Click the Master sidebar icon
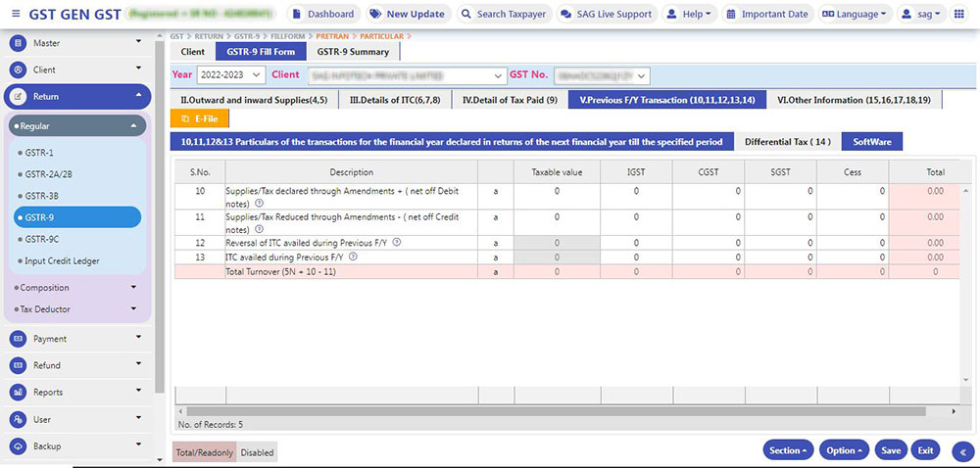Image resolution: width=980 pixels, height=468 pixels. [19, 43]
